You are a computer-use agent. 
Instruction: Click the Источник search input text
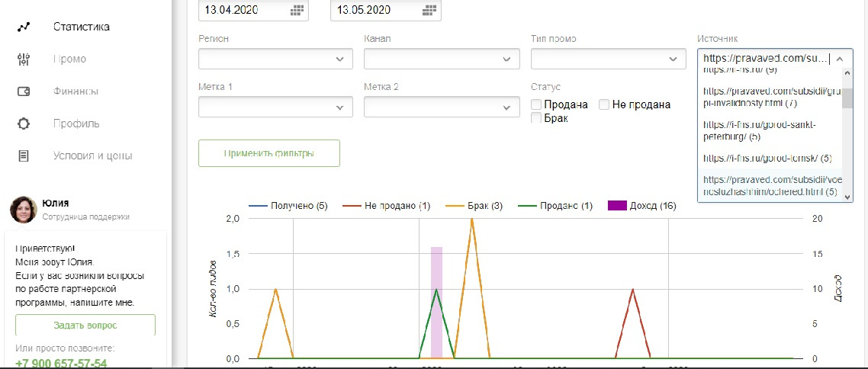tap(766, 59)
